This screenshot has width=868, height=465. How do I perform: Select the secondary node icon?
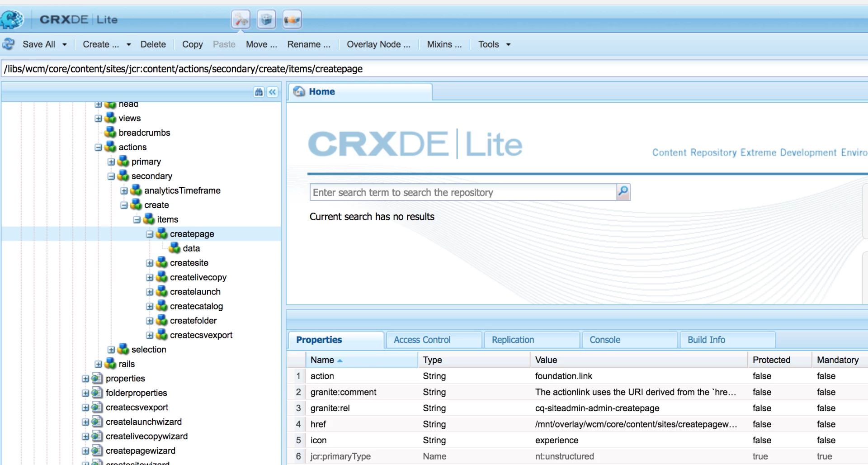[123, 176]
